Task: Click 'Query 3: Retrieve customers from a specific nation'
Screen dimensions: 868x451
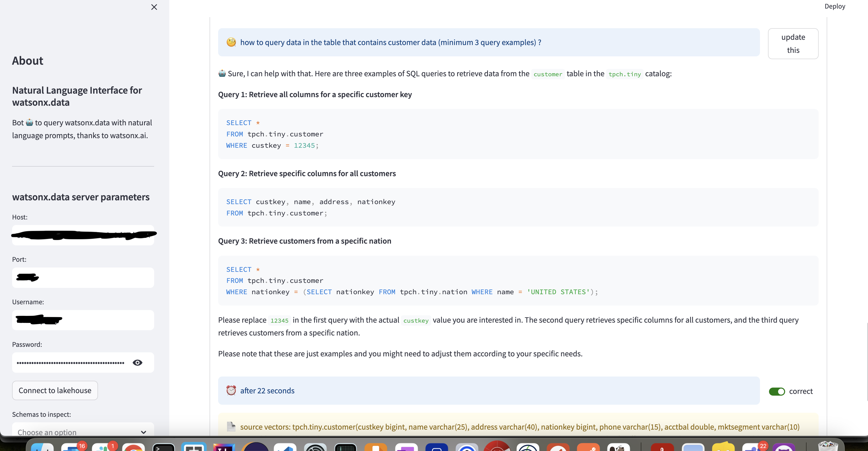Action: [x=304, y=241]
